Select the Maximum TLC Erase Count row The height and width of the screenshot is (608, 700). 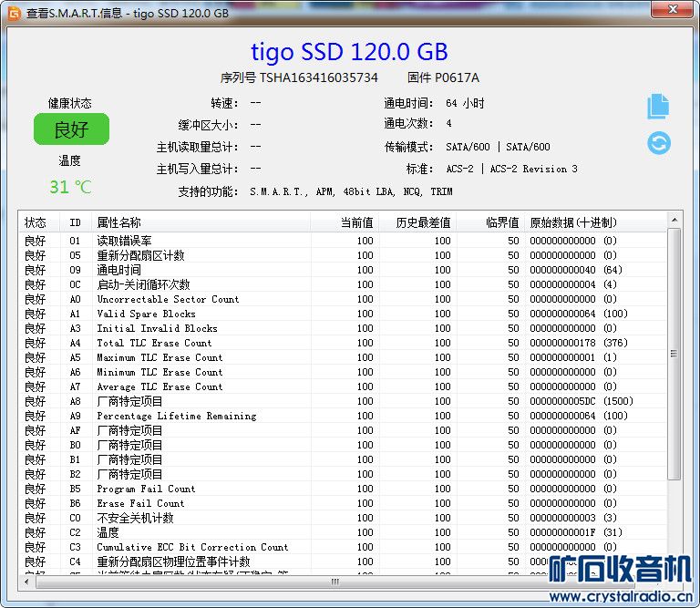343,357
